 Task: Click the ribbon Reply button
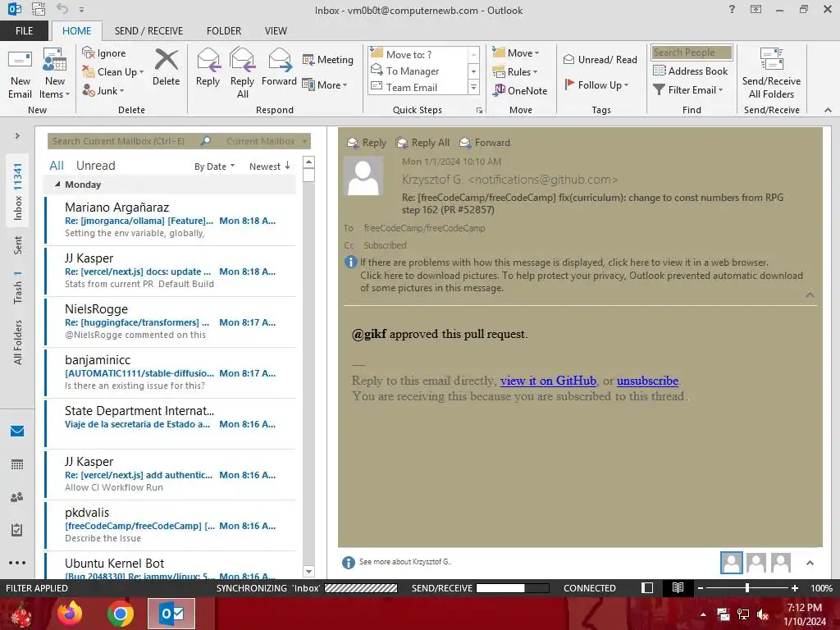pos(208,67)
